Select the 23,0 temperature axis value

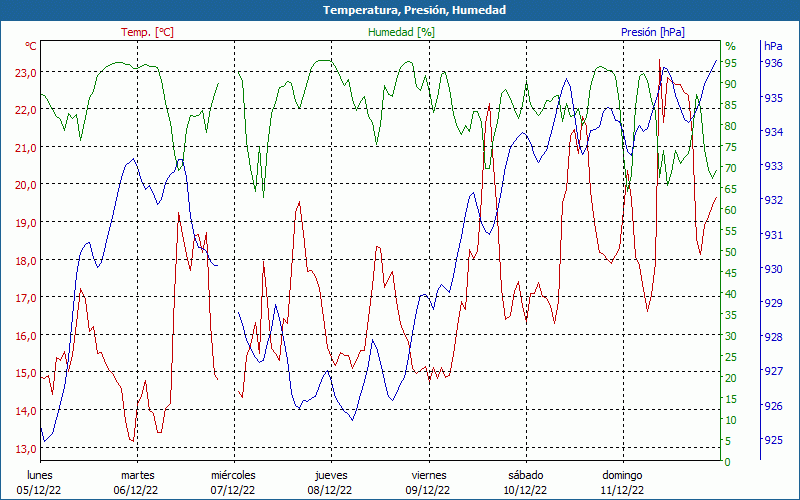point(26,72)
